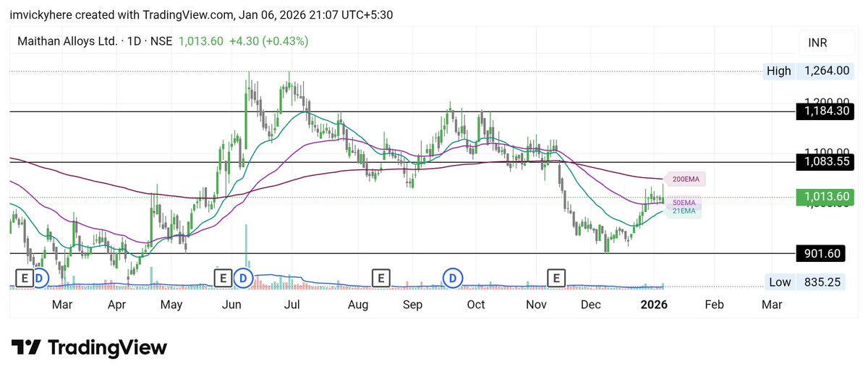Click the Dec label on time axis
The width and height of the screenshot is (868, 377).
(592, 305)
